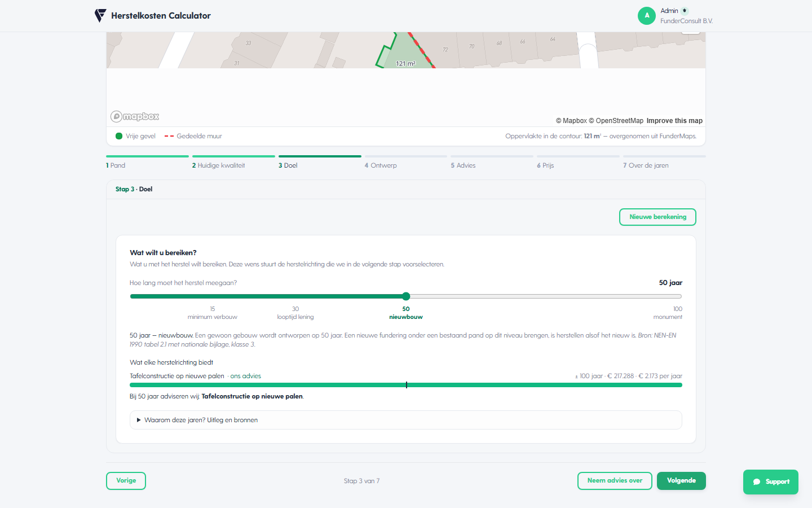Follow the 'Improve this map' link
Screen dimensions: 812x508
[674, 121]
